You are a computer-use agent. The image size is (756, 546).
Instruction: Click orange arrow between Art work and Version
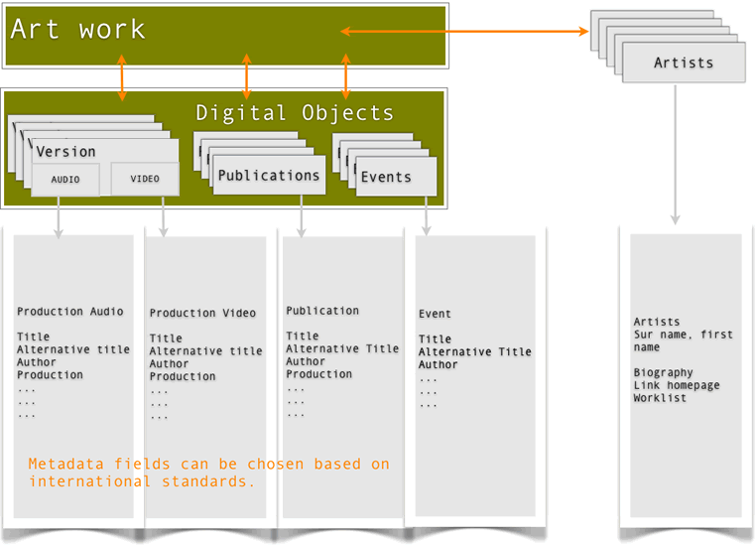pos(122,78)
